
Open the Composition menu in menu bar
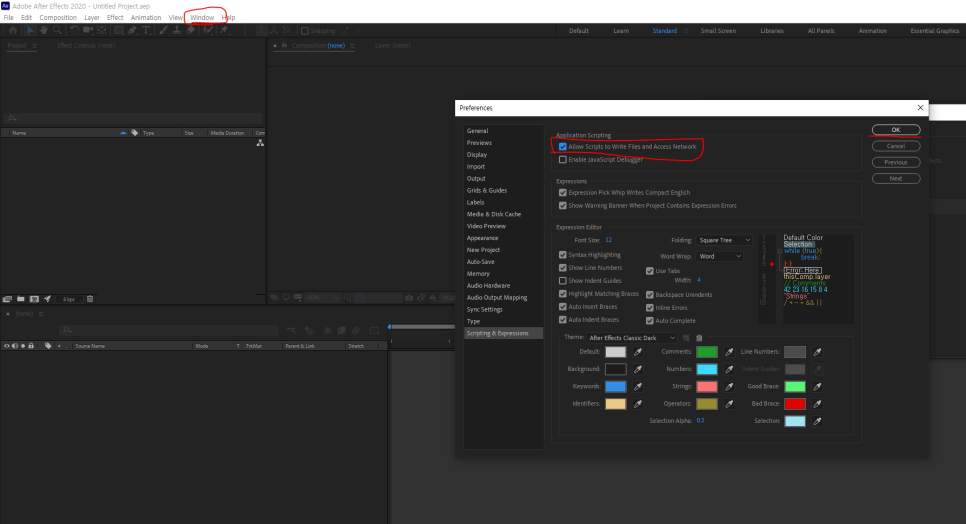[58, 17]
